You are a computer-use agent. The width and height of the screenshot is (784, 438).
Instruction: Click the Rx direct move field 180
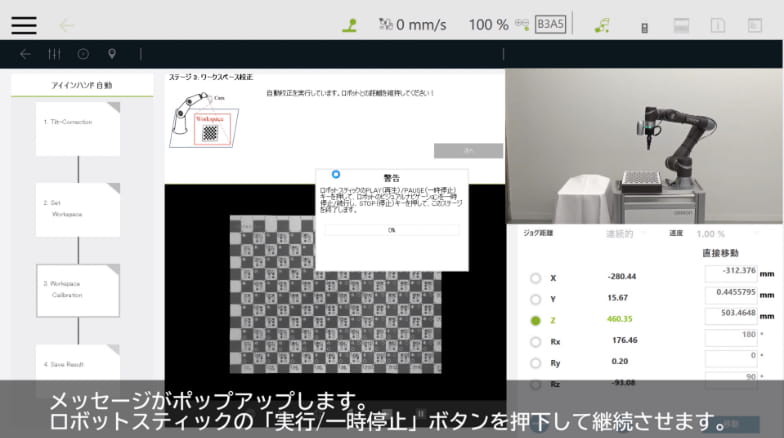(731, 338)
